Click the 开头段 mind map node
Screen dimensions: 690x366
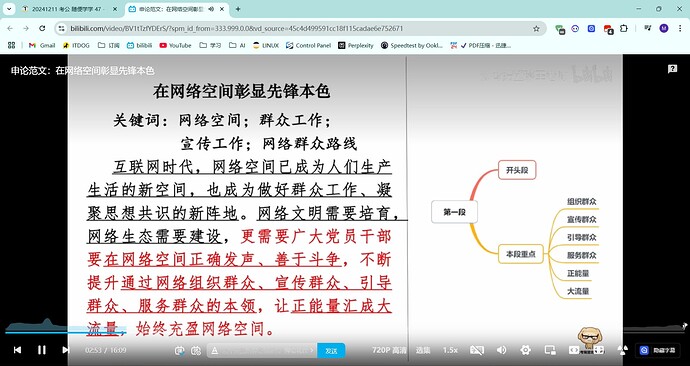point(517,170)
